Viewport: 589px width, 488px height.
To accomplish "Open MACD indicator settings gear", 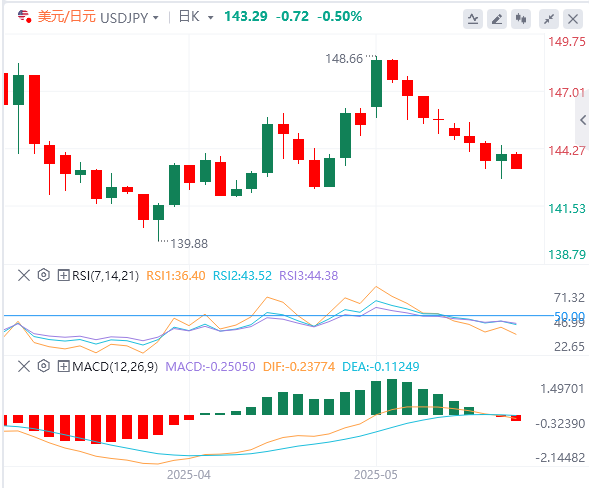I will (44, 366).
